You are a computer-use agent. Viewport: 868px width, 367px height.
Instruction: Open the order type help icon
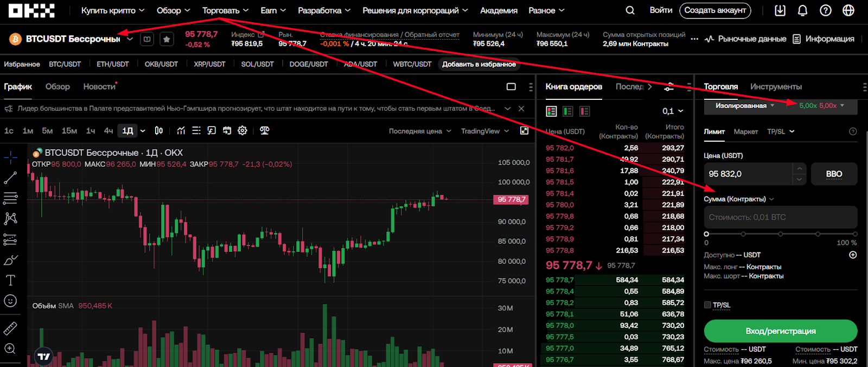tap(853, 131)
